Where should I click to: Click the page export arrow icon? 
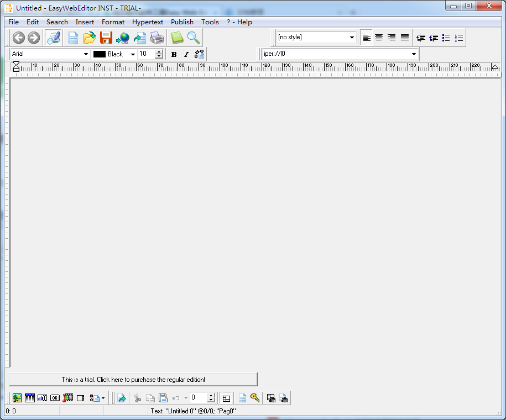[140, 38]
